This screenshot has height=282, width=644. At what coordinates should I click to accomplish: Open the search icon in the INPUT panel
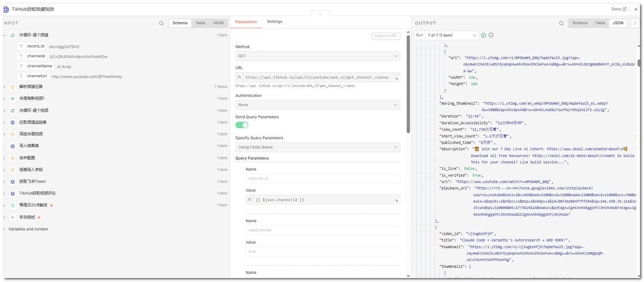coord(161,23)
